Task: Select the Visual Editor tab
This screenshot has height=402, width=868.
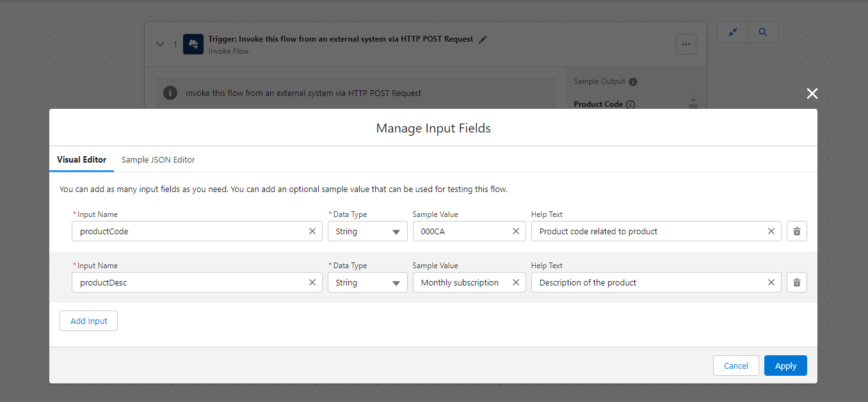Action: 81,159
